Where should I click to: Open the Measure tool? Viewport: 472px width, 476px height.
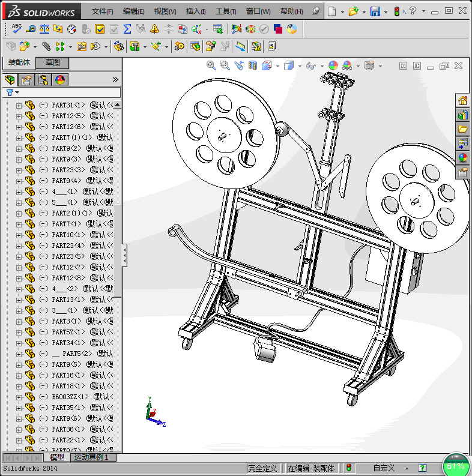coord(31,29)
